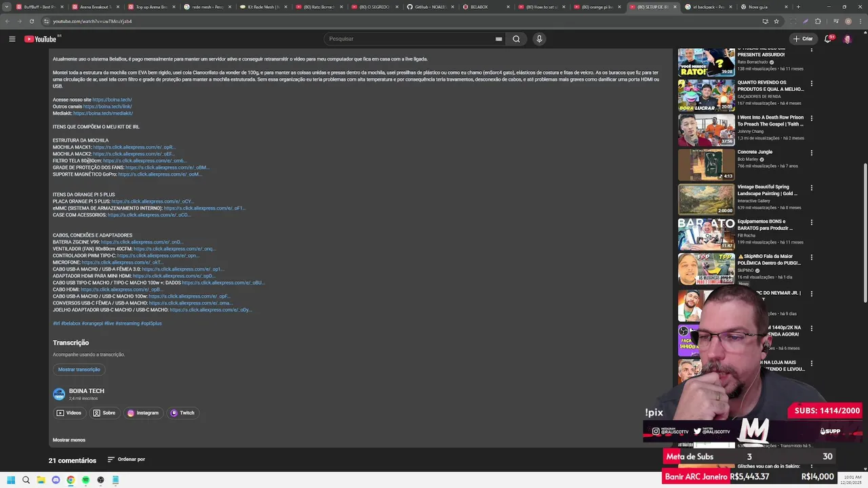
Task: Open a new browser tab with plus
Action: (x=797, y=7)
